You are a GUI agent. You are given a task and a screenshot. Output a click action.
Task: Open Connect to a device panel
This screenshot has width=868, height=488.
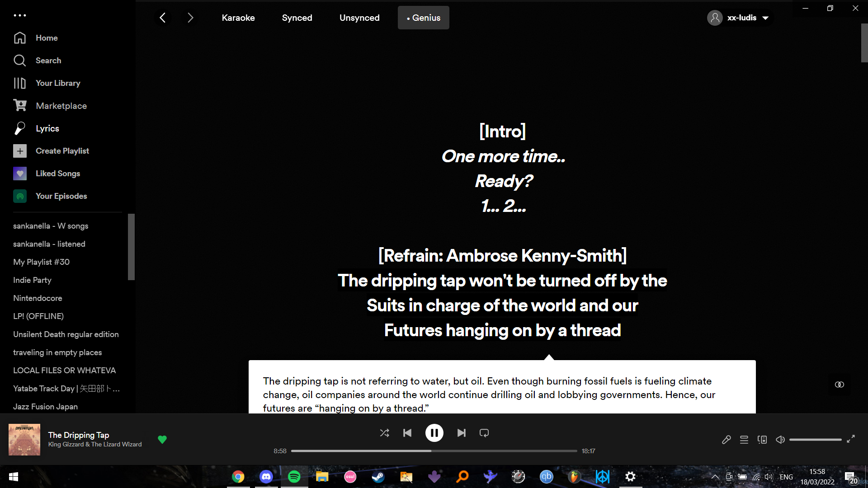click(762, 439)
